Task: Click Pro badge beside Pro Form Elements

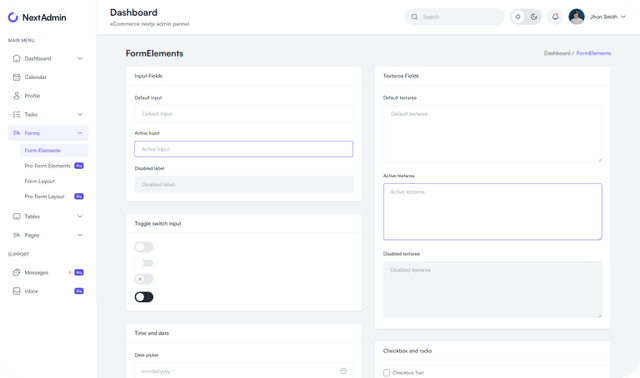Action: pos(79,166)
